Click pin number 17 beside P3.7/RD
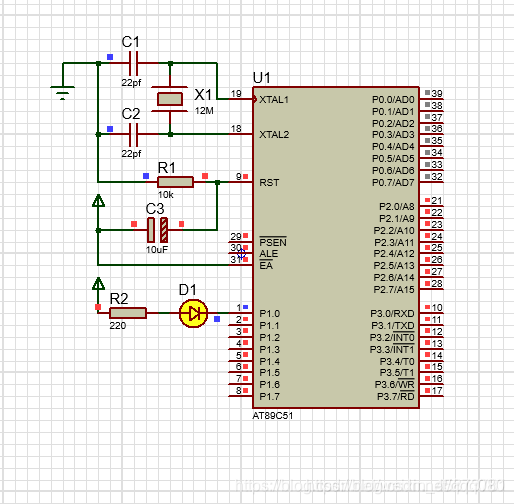Screen dimensions: 514x504 pos(437,390)
